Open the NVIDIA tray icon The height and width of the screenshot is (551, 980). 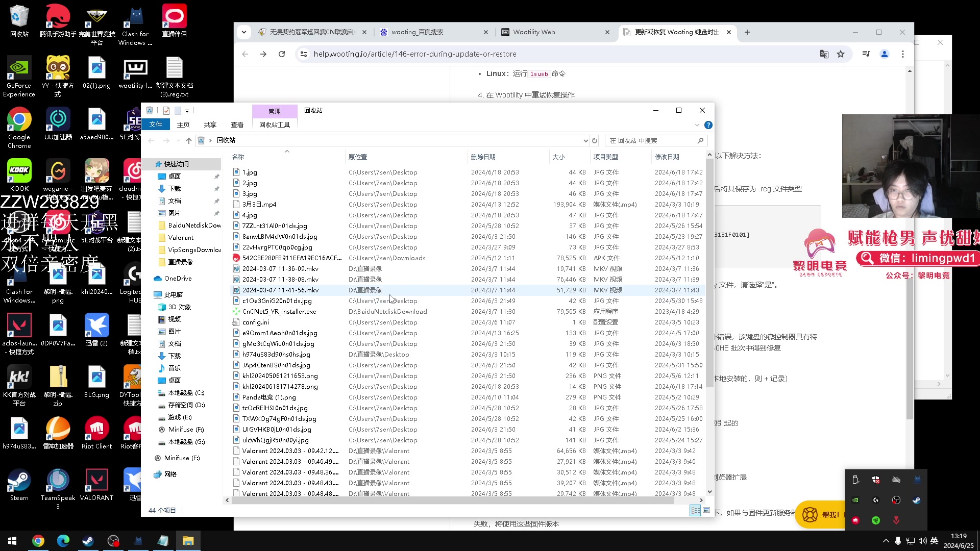pos(856,500)
